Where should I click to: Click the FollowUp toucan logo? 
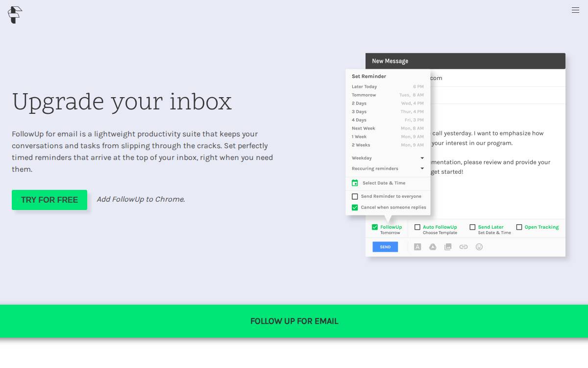(15, 15)
